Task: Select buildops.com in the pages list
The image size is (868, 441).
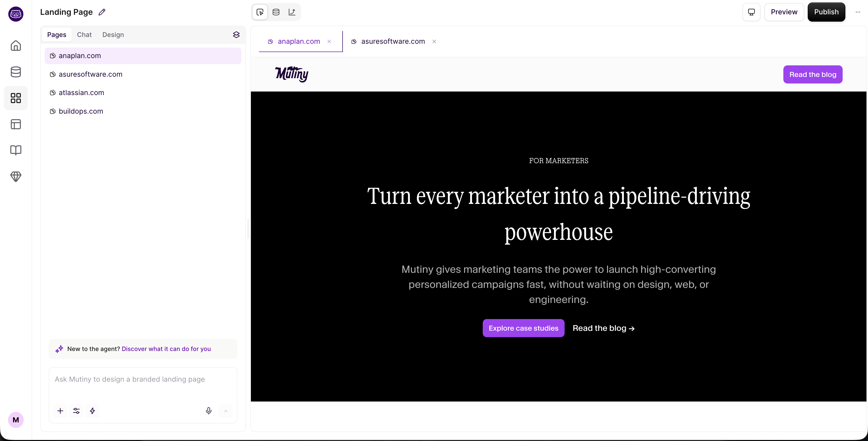Action: [143, 111]
